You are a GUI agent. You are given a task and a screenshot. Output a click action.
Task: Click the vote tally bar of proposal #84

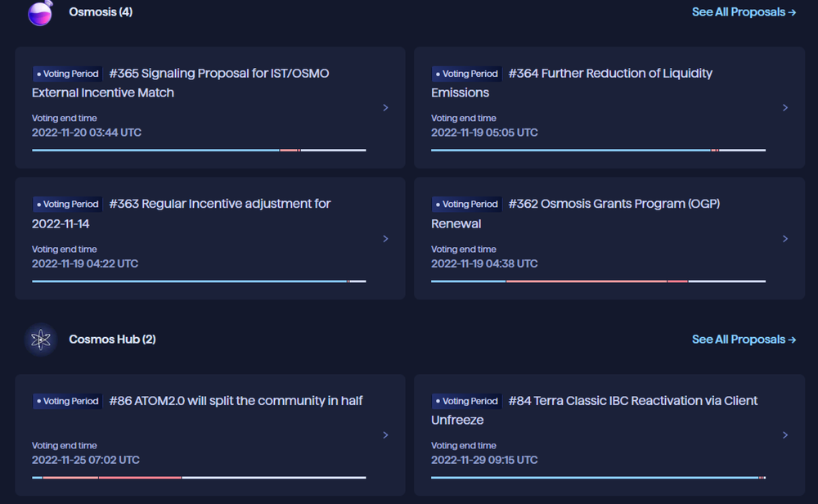599,477
